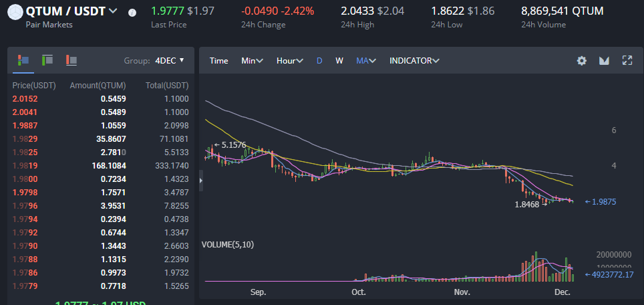Open the Group 4DEC decimal dropdown

[x=169, y=60]
